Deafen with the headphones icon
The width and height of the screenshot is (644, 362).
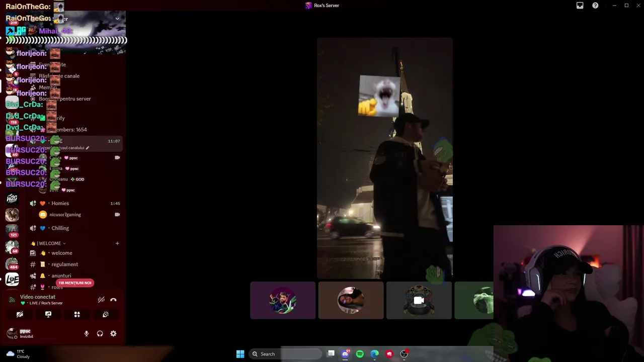[100, 333]
